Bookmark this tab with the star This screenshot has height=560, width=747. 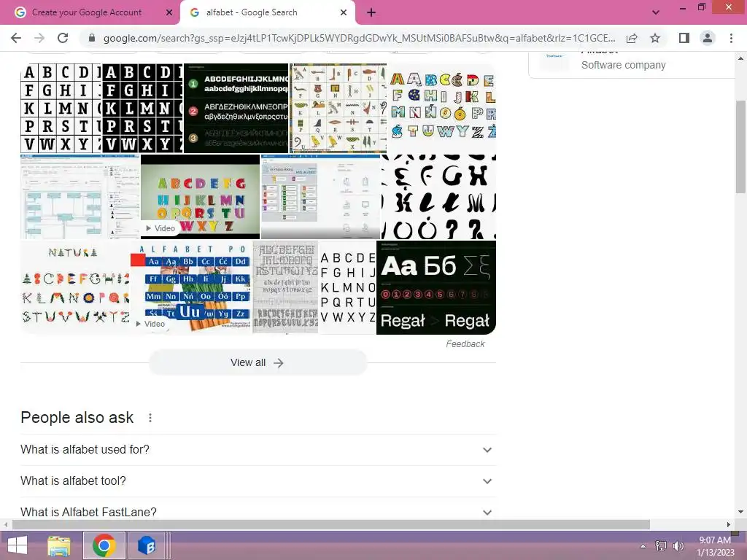pyautogui.click(x=655, y=38)
